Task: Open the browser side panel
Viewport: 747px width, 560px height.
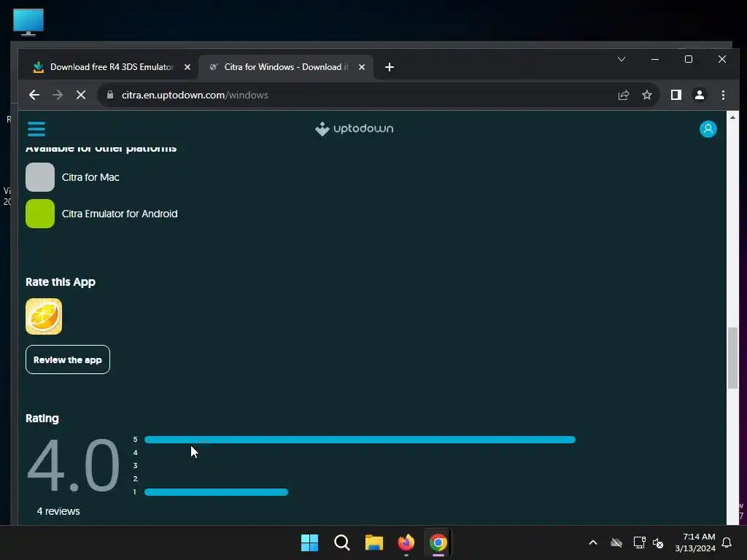Action: (x=676, y=96)
